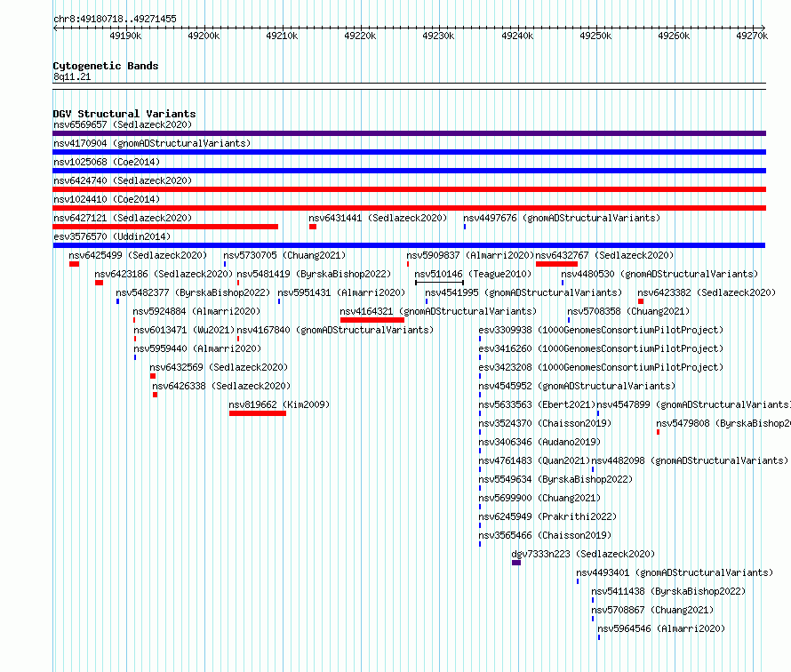Select the Cytogenetic Bands track title
Image resolution: width=791 pixels, height=672 pixels.
click(x=106, y=66)
